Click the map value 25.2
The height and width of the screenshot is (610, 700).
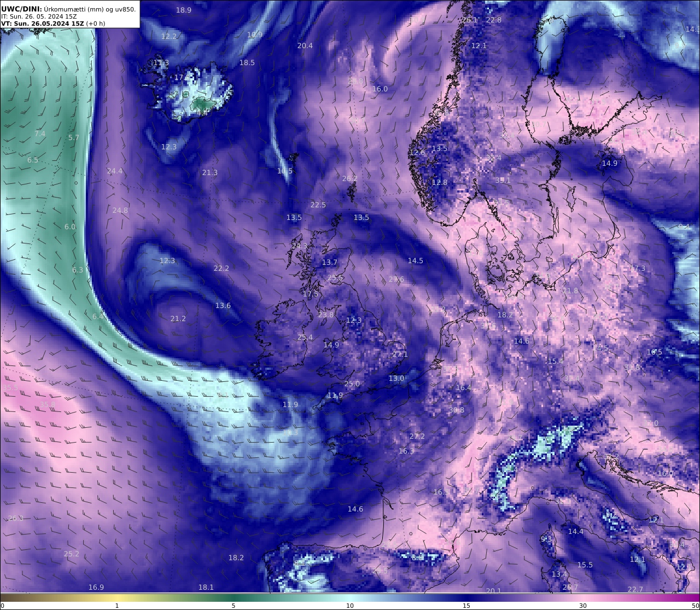pyautogui.click(x=72, y=554)
